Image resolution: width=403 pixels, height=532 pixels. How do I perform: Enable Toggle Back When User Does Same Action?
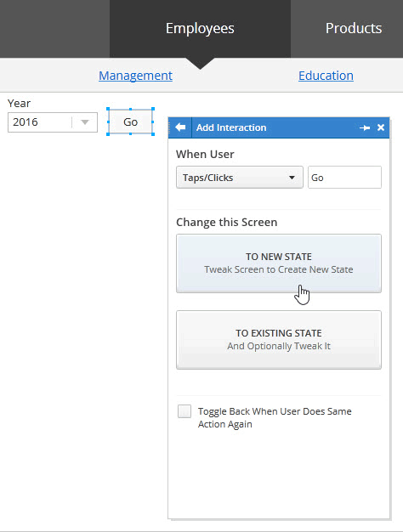[x=184, y=411]
